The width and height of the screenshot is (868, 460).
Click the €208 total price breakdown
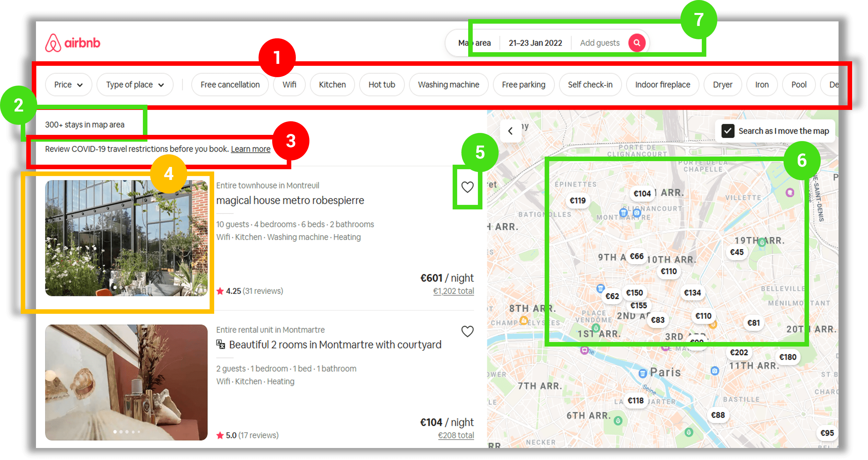[456, 435]
